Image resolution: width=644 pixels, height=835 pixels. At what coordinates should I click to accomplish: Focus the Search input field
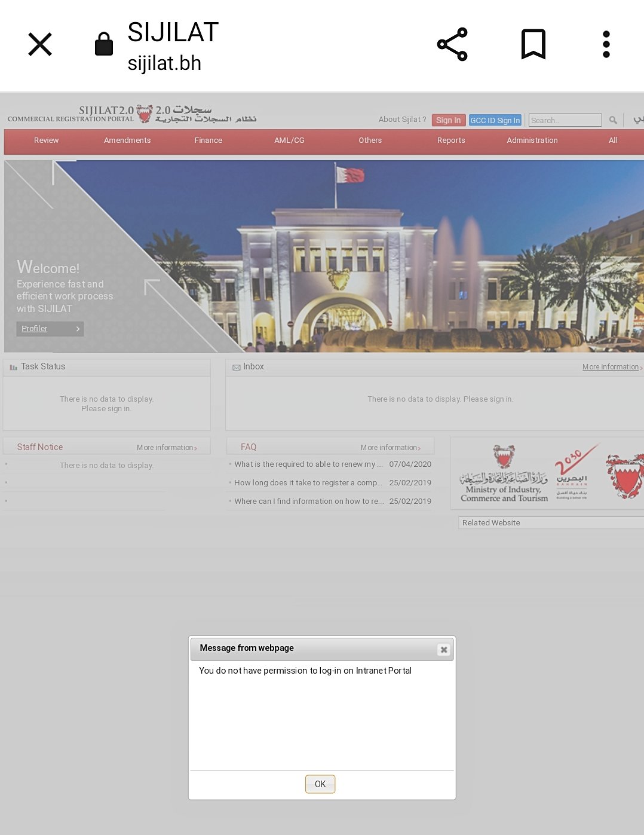(565, 120)
